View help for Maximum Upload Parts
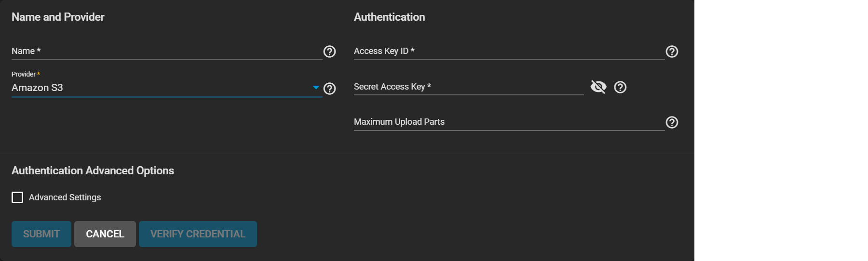The image size is (868, 261). click(672, 122)
